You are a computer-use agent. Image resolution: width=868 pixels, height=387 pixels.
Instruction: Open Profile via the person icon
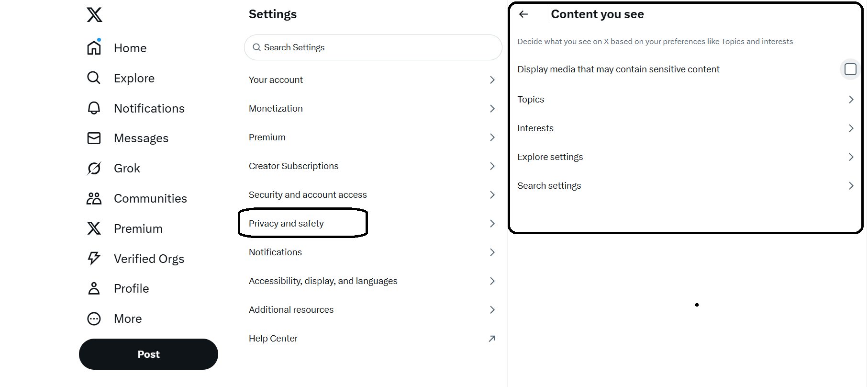pyautogui.click(x=94, y=288)
